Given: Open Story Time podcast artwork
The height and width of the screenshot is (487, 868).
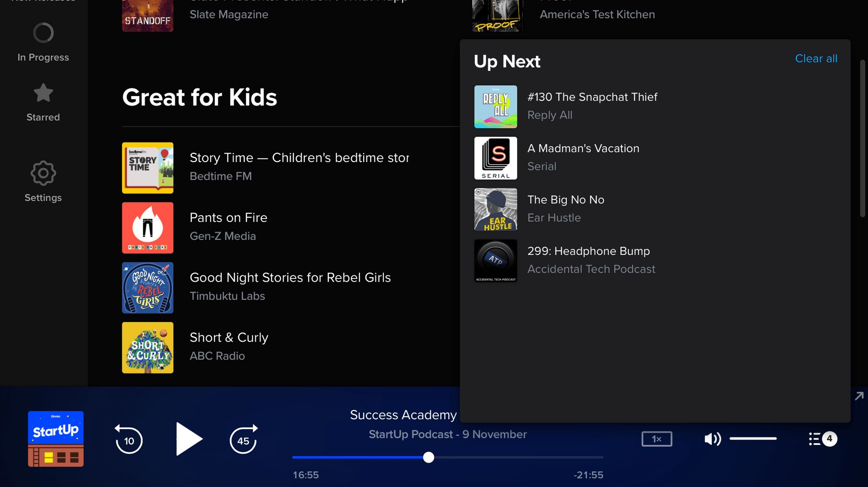Looking at the screenshot, I should (148, 168).
